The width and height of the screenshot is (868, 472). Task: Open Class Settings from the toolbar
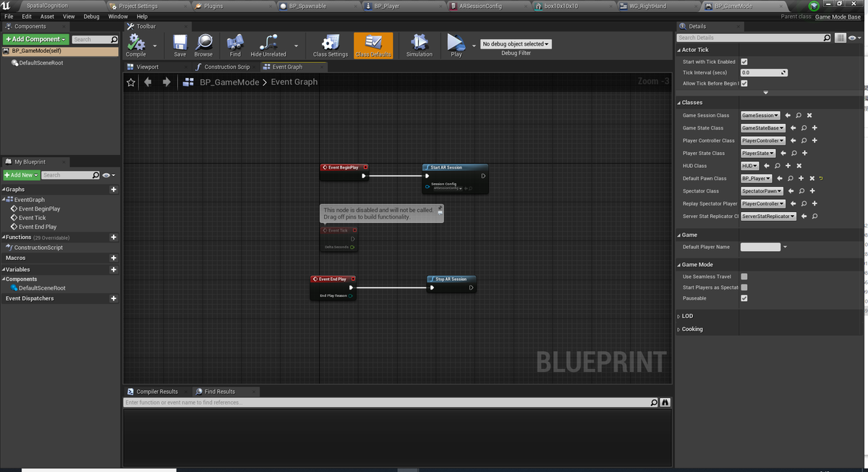pyautogui.click(x=331, y=44)
